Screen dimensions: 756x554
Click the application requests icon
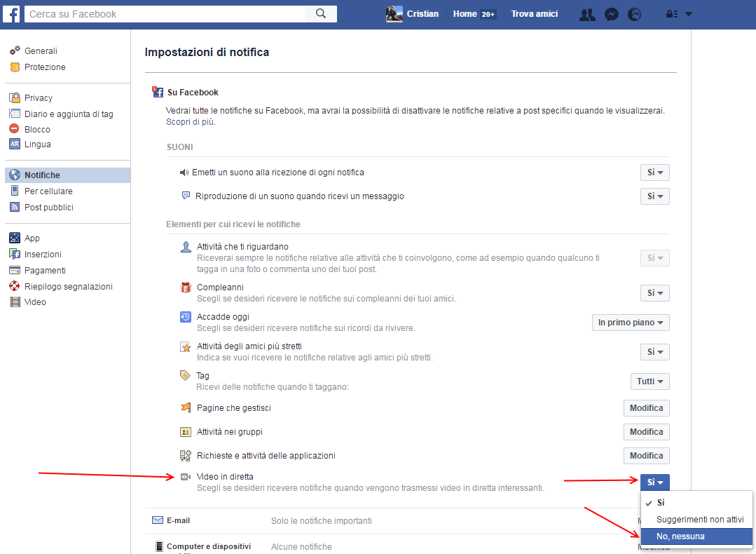click(x=186, y=456)
